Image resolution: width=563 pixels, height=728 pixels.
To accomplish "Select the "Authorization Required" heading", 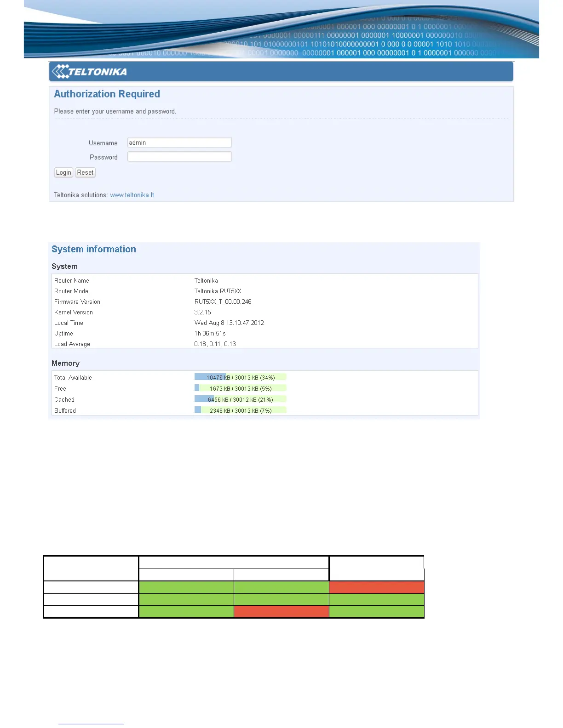I will coord(107,94).
